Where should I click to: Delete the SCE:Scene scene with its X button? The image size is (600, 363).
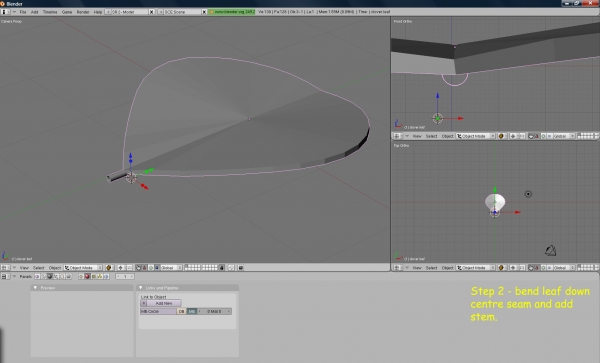click(204, 12)
